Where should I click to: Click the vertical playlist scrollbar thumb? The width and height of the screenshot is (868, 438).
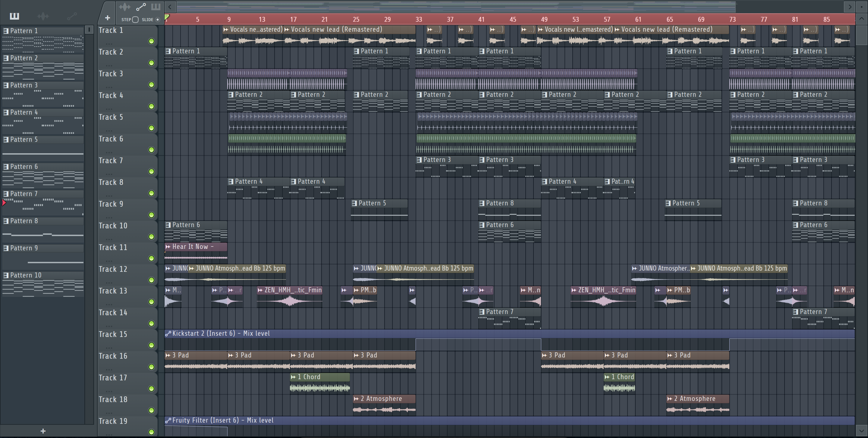point(861,34)
